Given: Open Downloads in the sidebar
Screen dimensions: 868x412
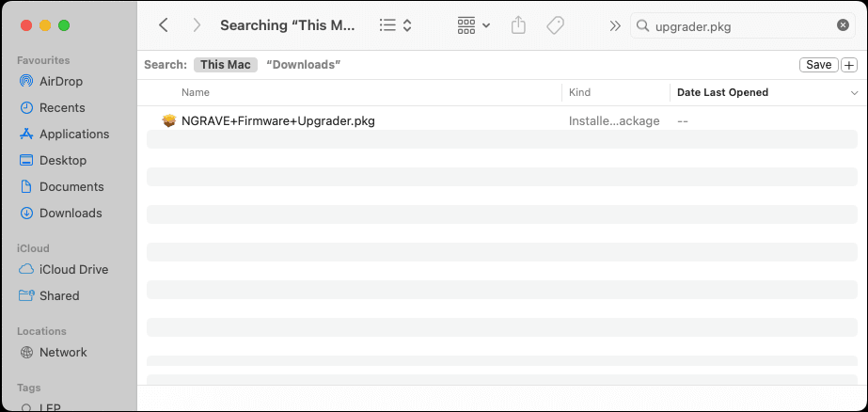Looking at the screenshot, I should point(71,213).
